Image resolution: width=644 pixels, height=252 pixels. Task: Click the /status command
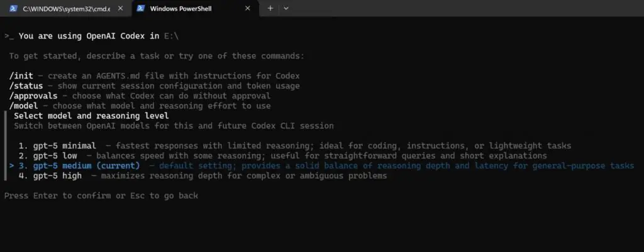(x=28, y=86)
